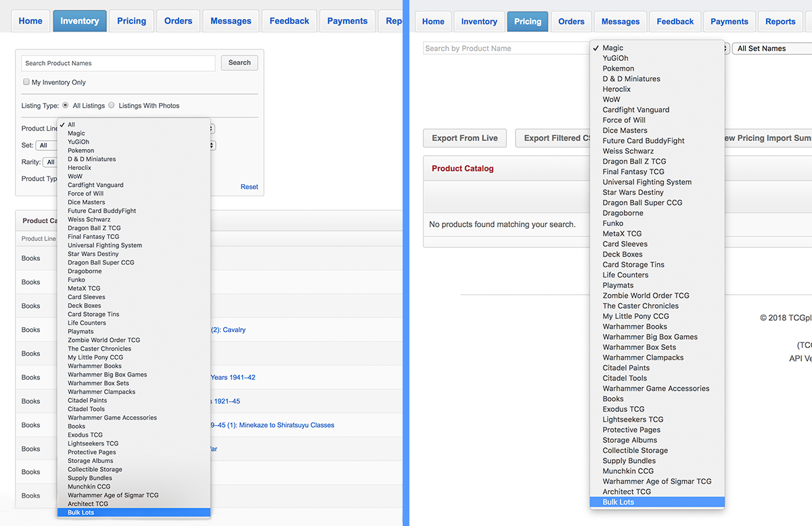This screenshot has width=812, height=526.
Task: Select Heroclix in the left Product Line list
Action: pos(134,168)
